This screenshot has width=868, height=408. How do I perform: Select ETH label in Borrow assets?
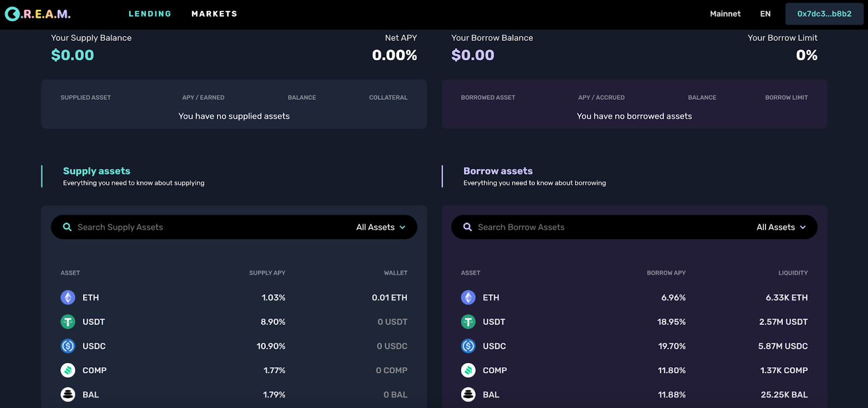491,298
